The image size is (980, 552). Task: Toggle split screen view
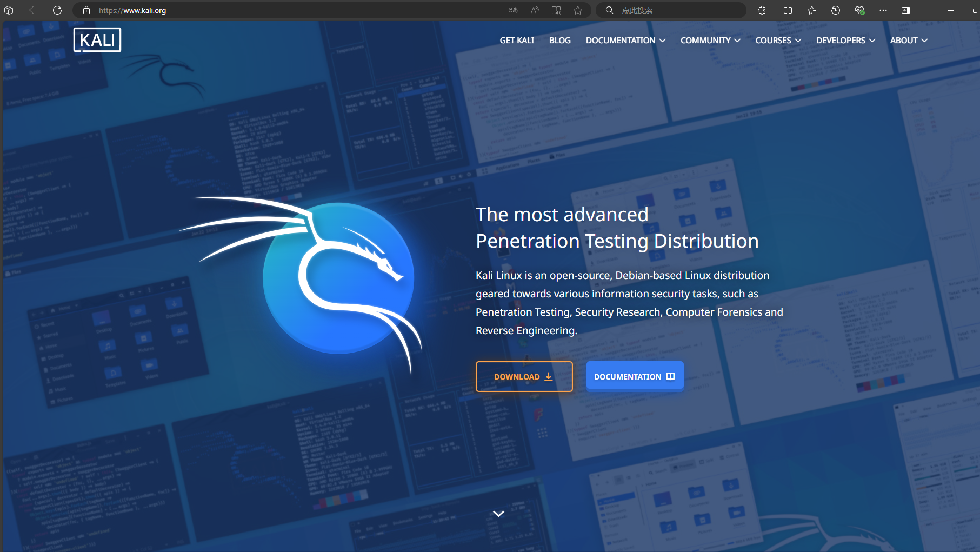tap(788, 10)
